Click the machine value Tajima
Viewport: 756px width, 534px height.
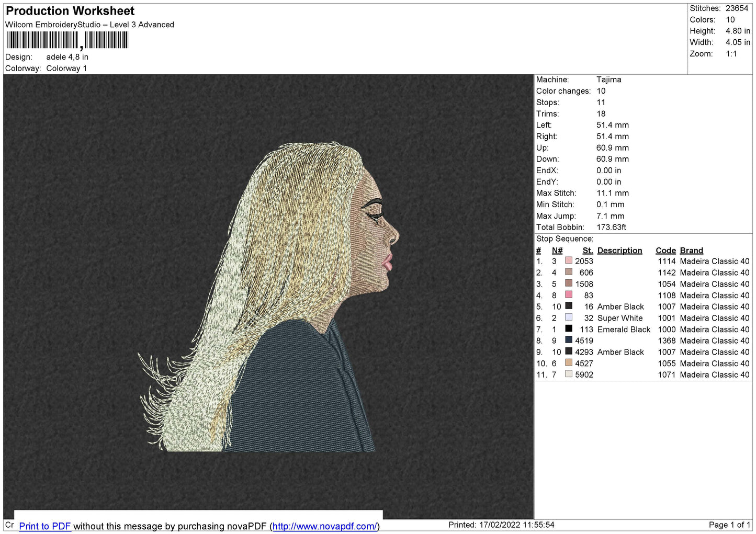click(609, 79)
